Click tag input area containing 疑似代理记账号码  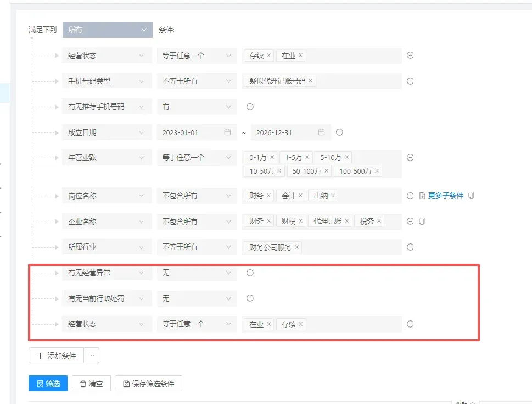click(x=322, y=81)
